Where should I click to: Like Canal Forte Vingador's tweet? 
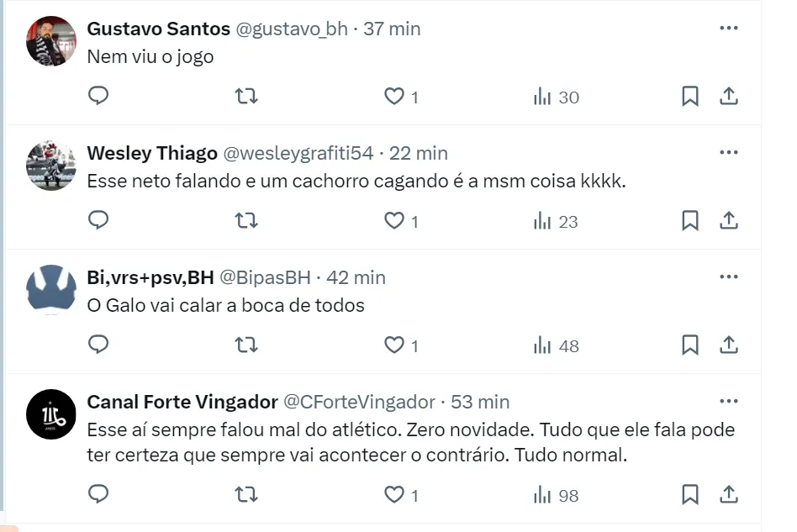pyautogui.click(x=394, y=495)
